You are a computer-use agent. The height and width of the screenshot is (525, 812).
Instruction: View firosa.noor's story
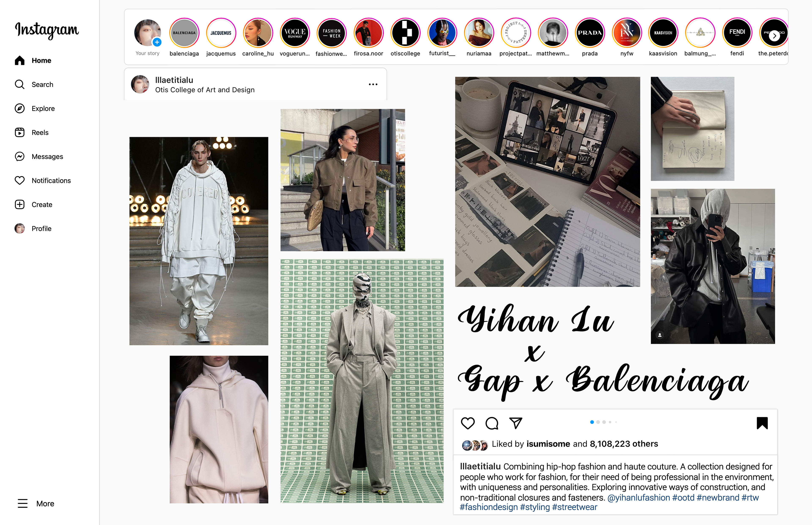pyautogui.click(x=369, y=37)
